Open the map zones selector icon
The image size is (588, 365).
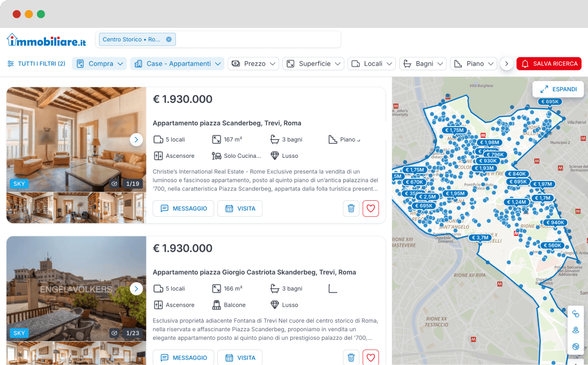click(576, 346)
